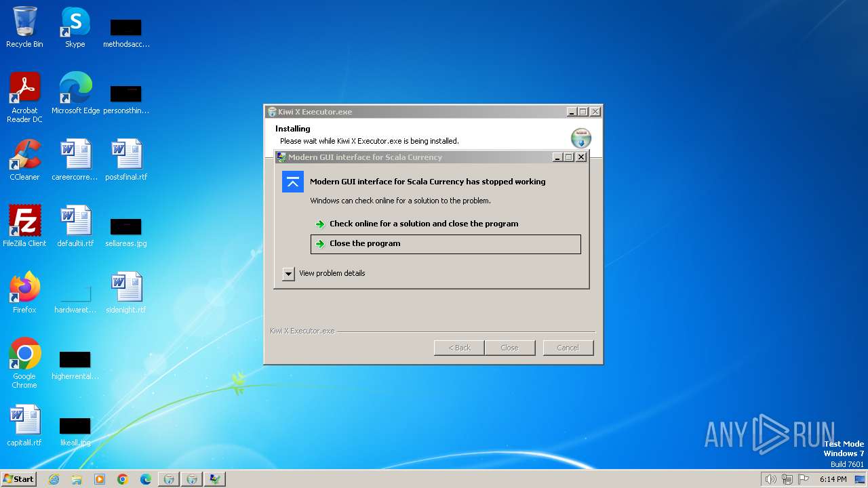Switch to Scala Currency taskbar item
This screenshot has width=868, height=488.
[215, 479]
